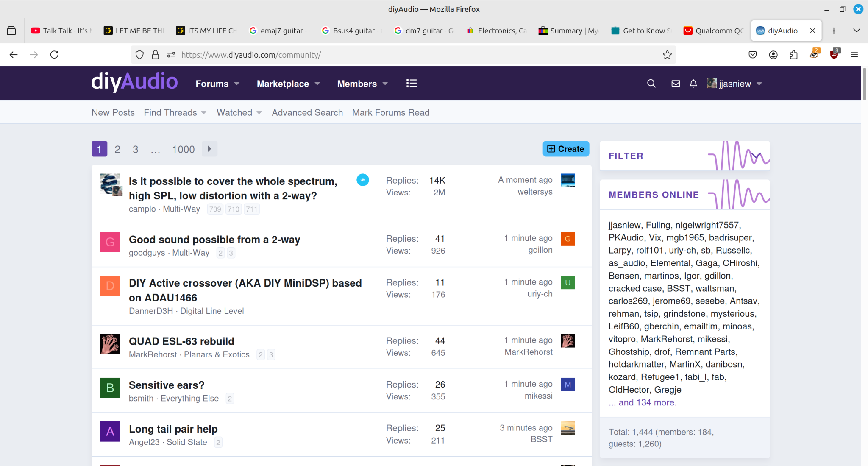Open a new browser tab
Screen dimensions: 868x466
[x=834, y=31]
